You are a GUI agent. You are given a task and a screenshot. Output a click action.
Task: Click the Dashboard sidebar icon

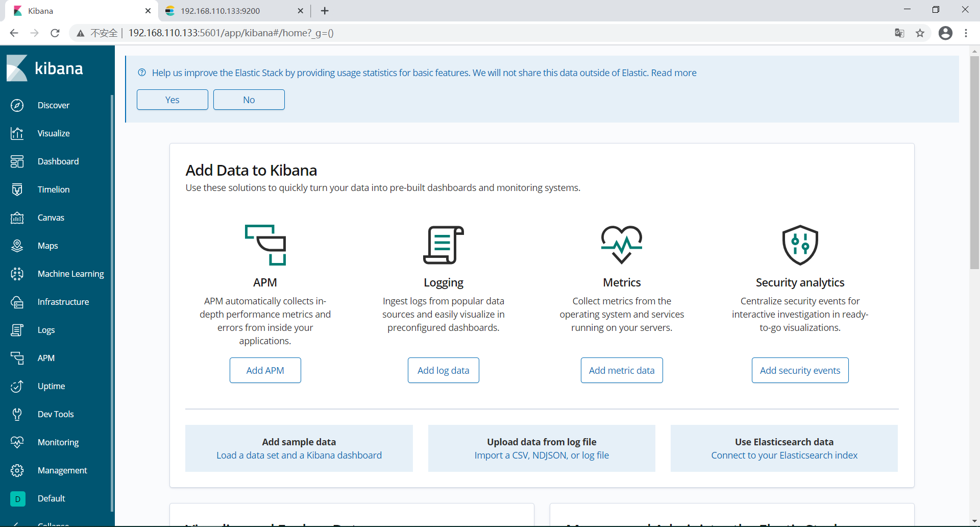tap(17, 161)
